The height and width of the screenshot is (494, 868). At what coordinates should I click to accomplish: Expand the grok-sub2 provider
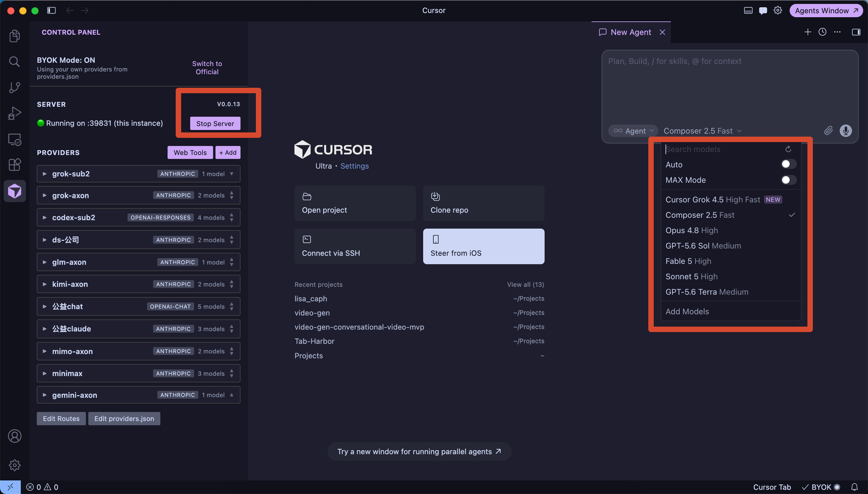pyautogui.click(x=44, y=174)
